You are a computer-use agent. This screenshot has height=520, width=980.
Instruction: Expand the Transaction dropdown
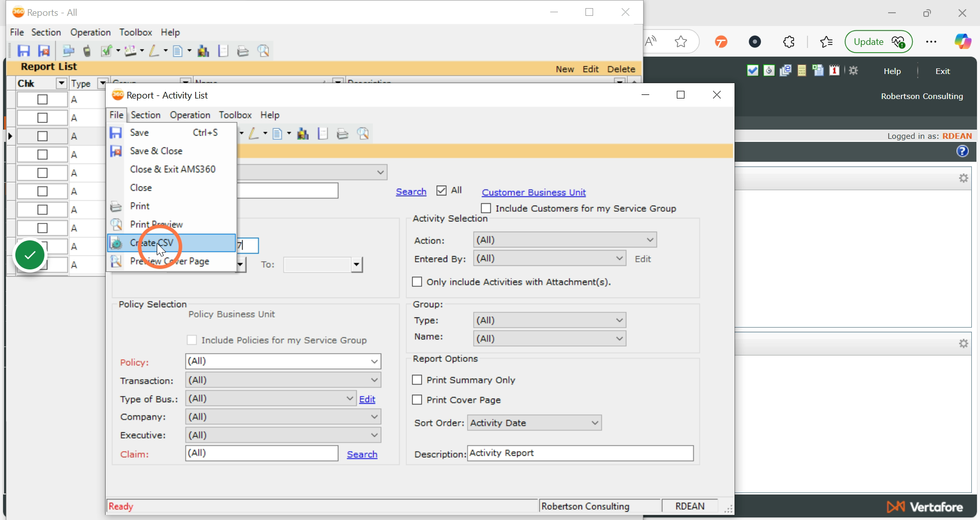374,380
